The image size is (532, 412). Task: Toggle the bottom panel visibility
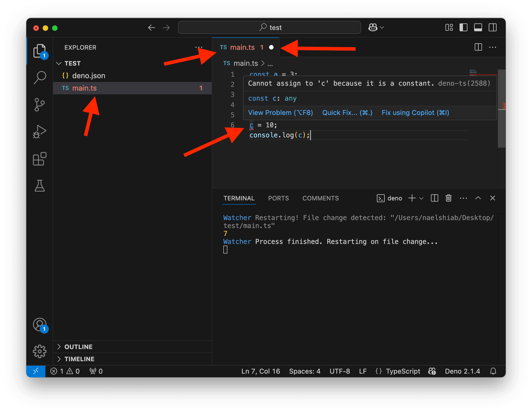pyautogui.click(x=478, y=28)
